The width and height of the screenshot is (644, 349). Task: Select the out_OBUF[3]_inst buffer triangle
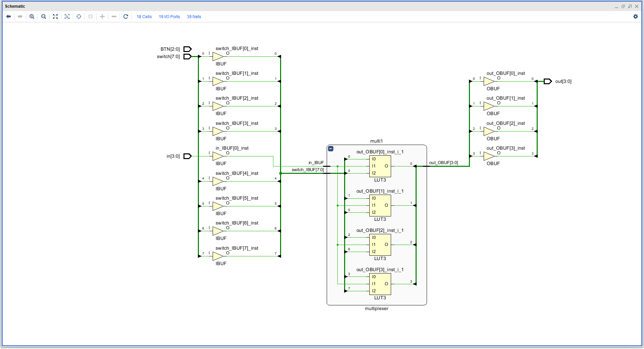[489, 156]
